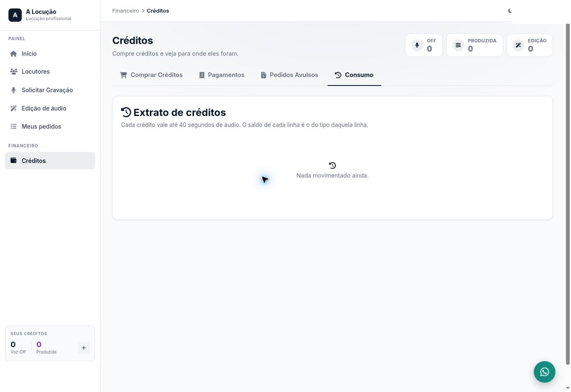The width and height of the screenshot is (571, 392).
Task: Click the Produzida credits sliders icon
Action: pos(458,45)
